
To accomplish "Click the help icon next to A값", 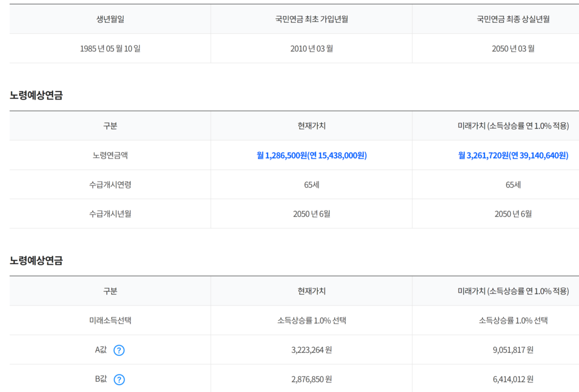I will click(x=119, y=350).
